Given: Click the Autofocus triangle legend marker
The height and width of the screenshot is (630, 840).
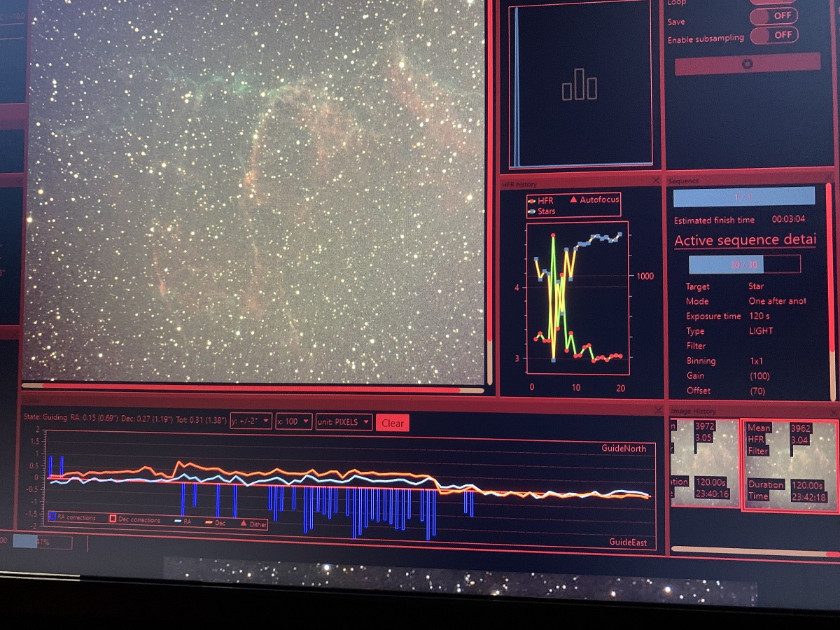Looking at the screenshot, I should (573, 199).
